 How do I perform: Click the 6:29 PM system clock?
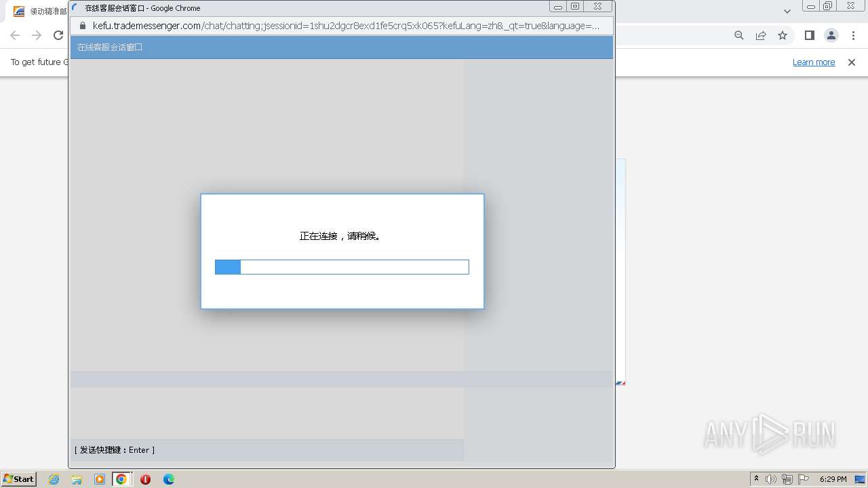tap(833, 479)
